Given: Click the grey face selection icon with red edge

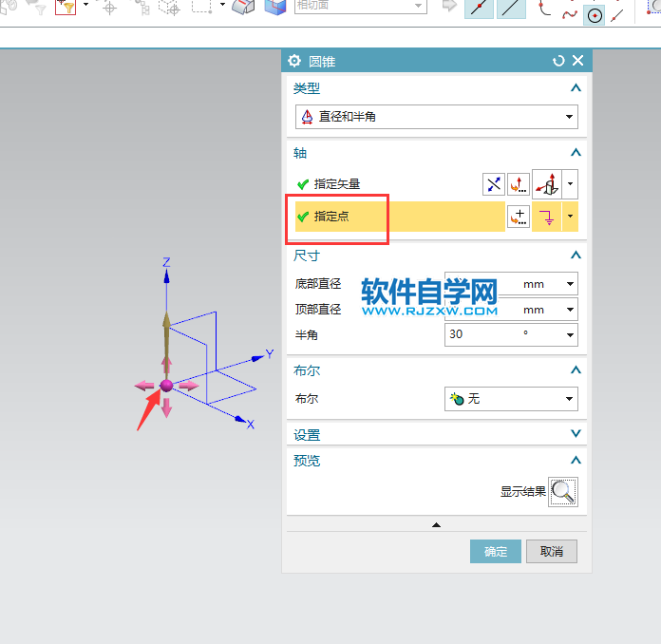Looking at the screenshot, I should click(244, 8).
